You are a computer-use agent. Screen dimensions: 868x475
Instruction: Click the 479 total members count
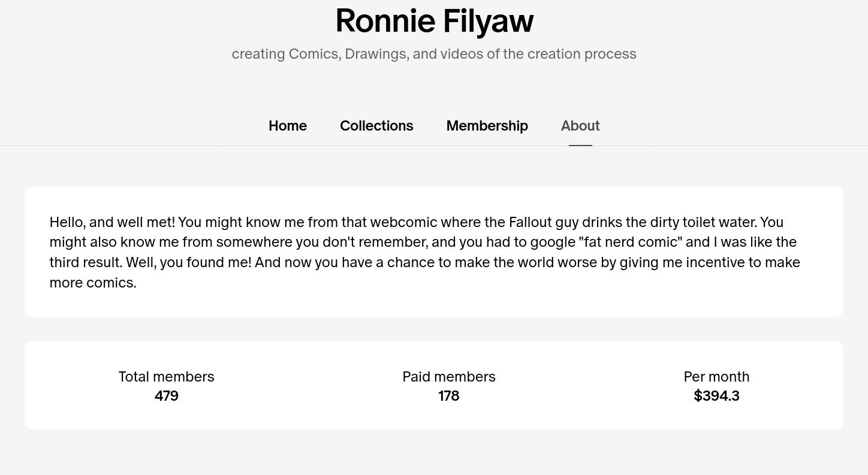[x=166, y=396]
